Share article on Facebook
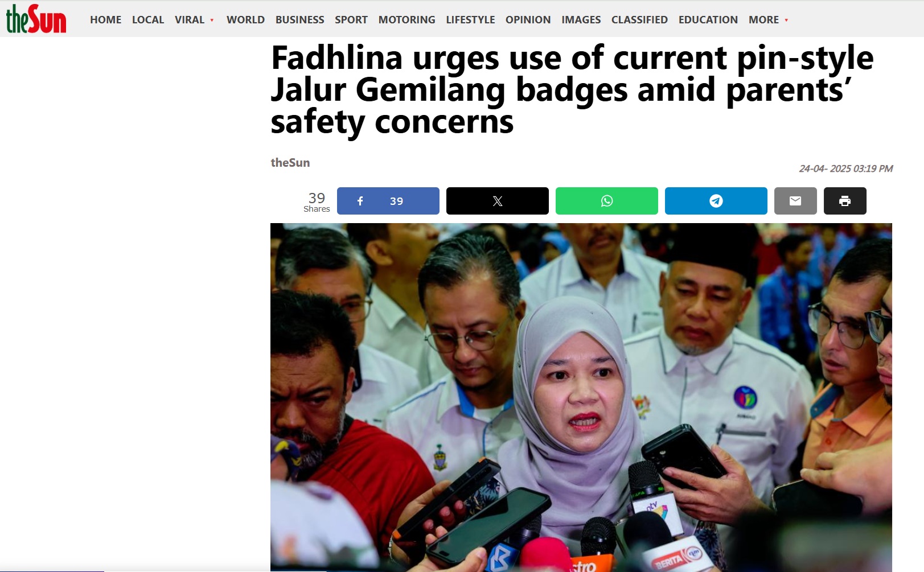This screenshot has height=572, width=924. [388, 201]
